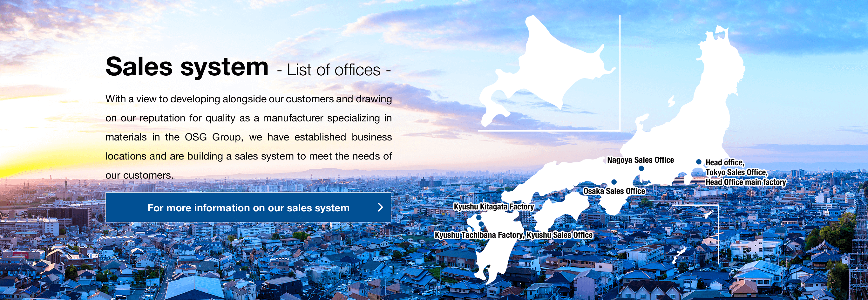
Task: Click the 'Head office,' label text
Action: (725, 162)
